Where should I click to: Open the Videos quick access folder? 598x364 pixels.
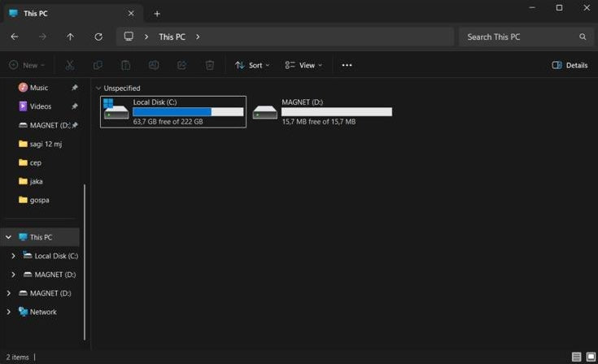coord(40,106)
